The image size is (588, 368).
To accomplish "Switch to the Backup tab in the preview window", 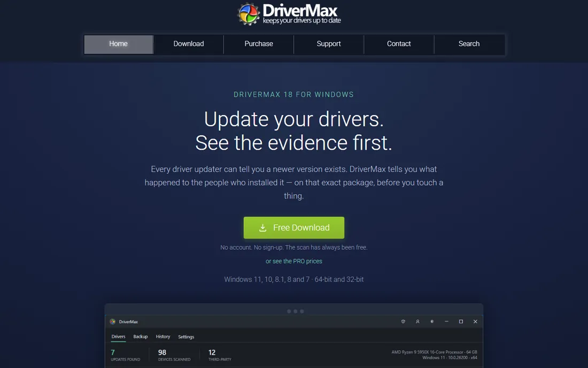I will (x=141, y=336).
